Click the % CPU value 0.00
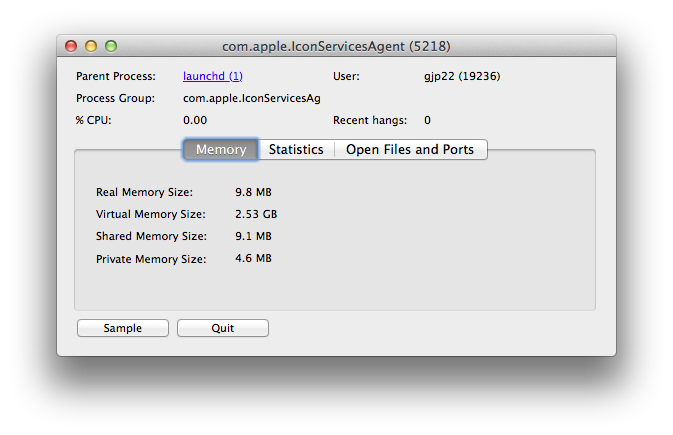 (195, 120)
